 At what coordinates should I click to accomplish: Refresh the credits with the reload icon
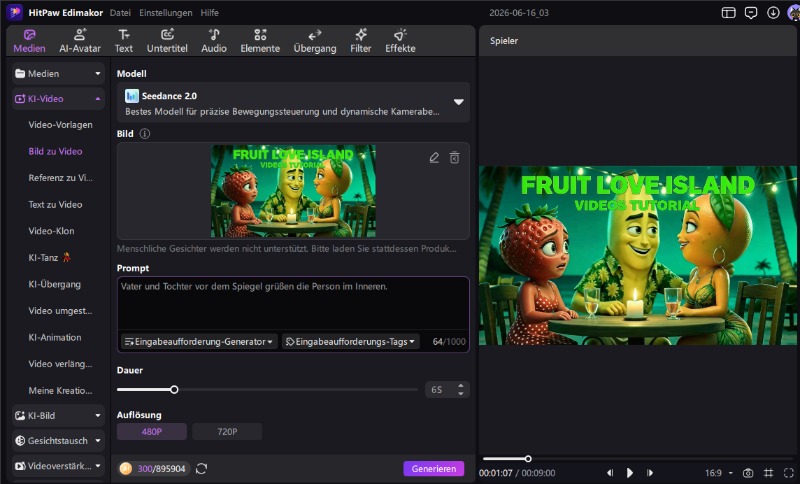point(202,468)
